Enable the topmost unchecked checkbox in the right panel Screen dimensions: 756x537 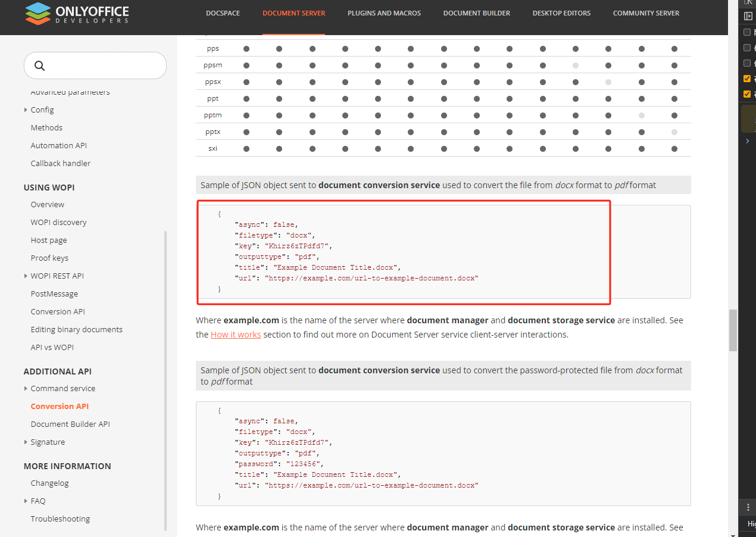747,32
